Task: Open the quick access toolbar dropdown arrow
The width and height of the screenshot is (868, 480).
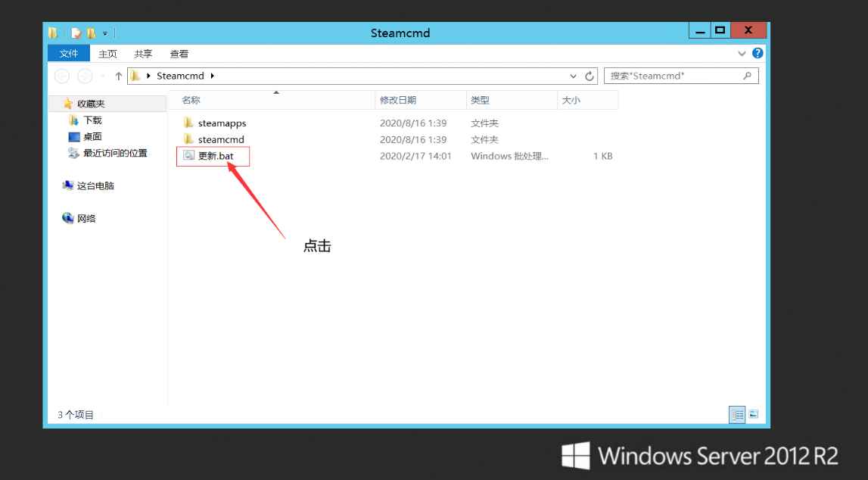Action: pyautogui.click(x=104, y=33)
